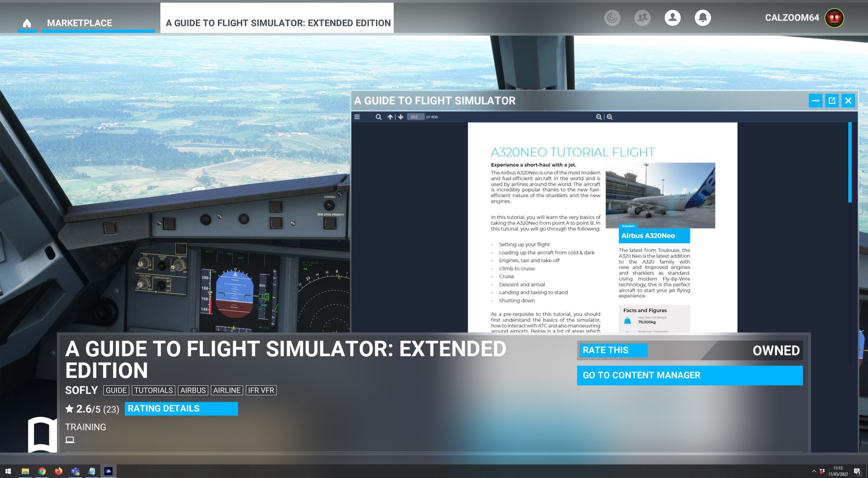Click the search/magnify icon in guide toolbar

(x=378, y=117)
